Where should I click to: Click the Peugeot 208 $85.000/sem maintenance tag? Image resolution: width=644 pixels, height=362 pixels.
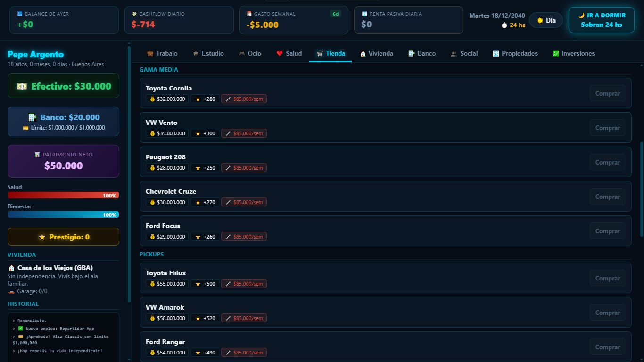tap(244, 168)
